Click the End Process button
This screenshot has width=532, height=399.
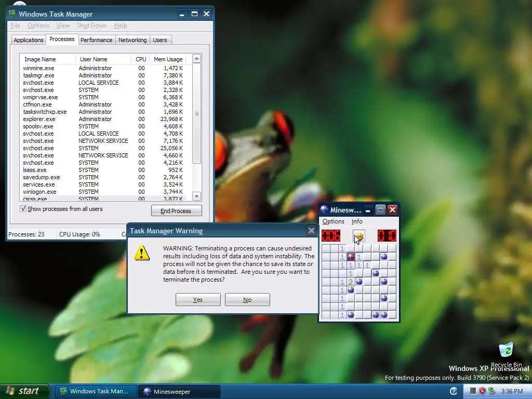click(177, 211)
